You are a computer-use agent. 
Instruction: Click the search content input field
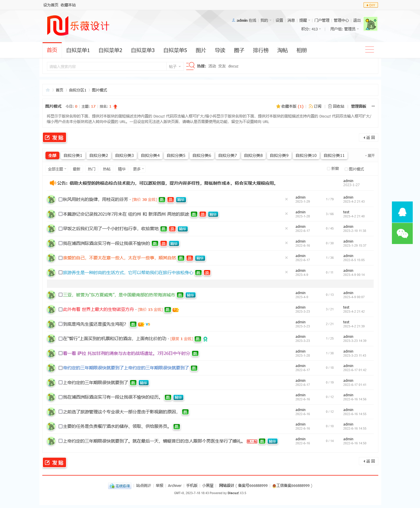[106, 67]
